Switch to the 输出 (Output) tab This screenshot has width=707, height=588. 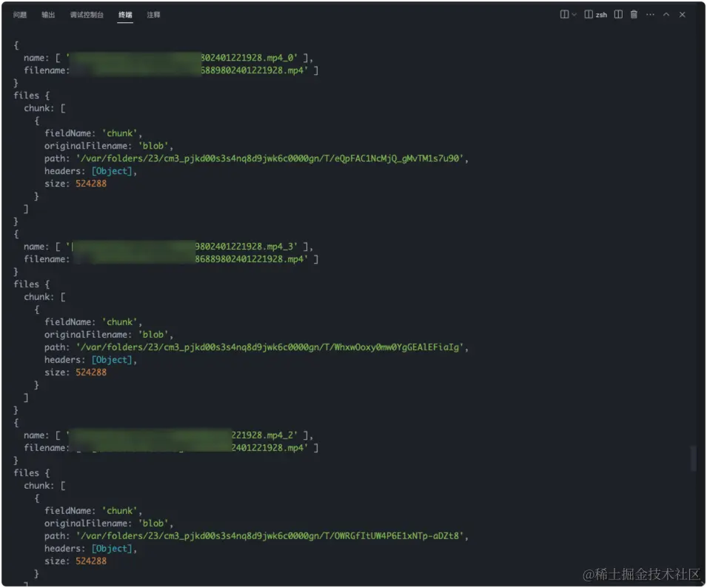[48, 15]
